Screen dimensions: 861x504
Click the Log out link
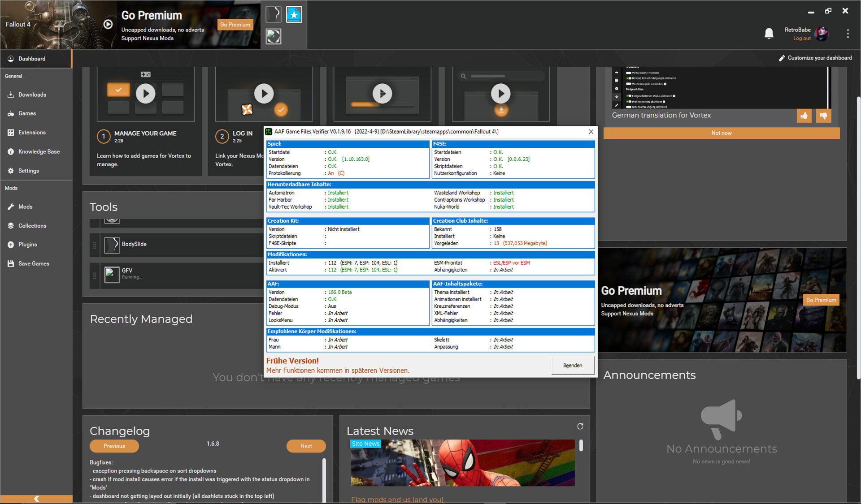(802, 39)
